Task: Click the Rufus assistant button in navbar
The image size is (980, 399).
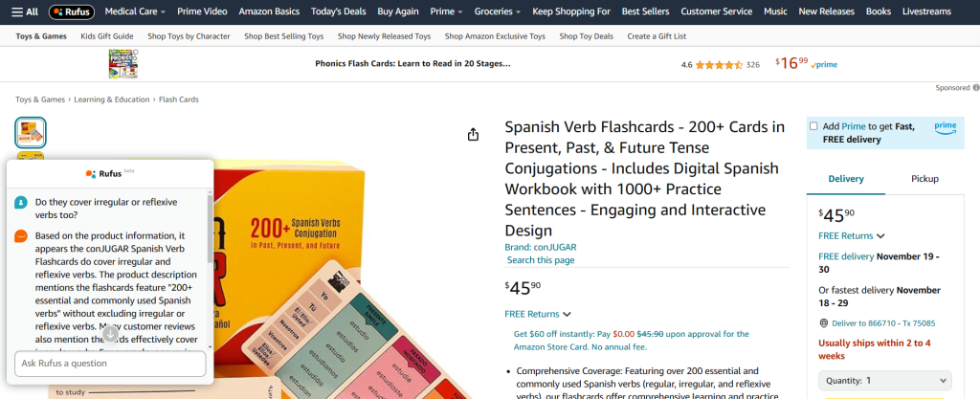Action: (x=72, y=11)
